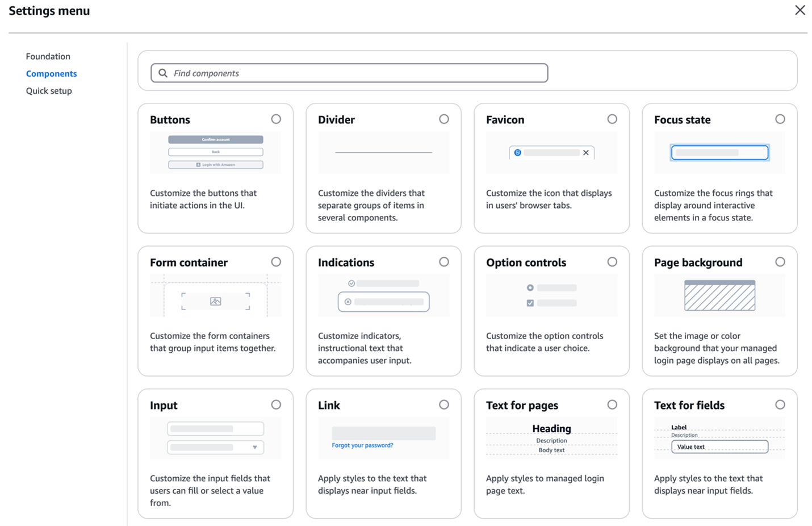Select the Buttons component radio button
812x526 pixels.
(x=276, y=119)
